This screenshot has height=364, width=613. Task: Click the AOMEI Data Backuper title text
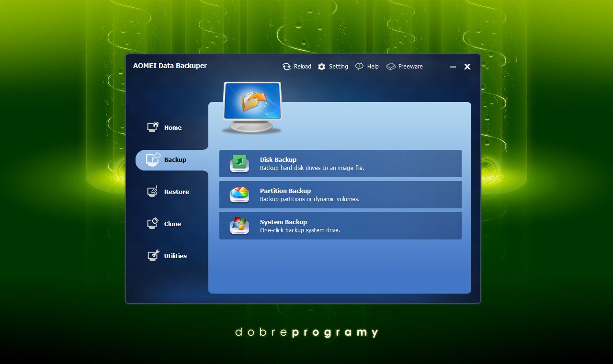170,66
